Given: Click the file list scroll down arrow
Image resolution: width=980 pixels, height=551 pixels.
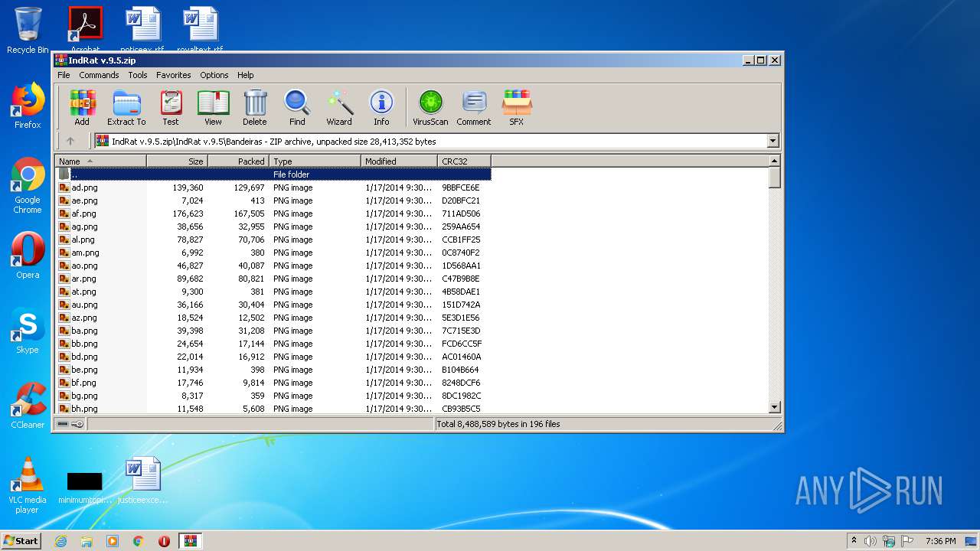Looking at the screenshot, I should tap(774, 408).
